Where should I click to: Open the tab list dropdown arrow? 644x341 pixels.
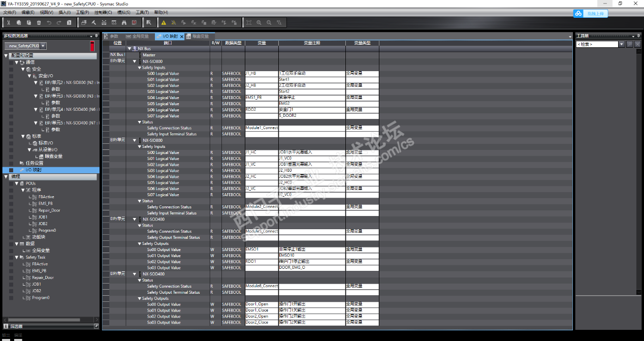(570, 37)
